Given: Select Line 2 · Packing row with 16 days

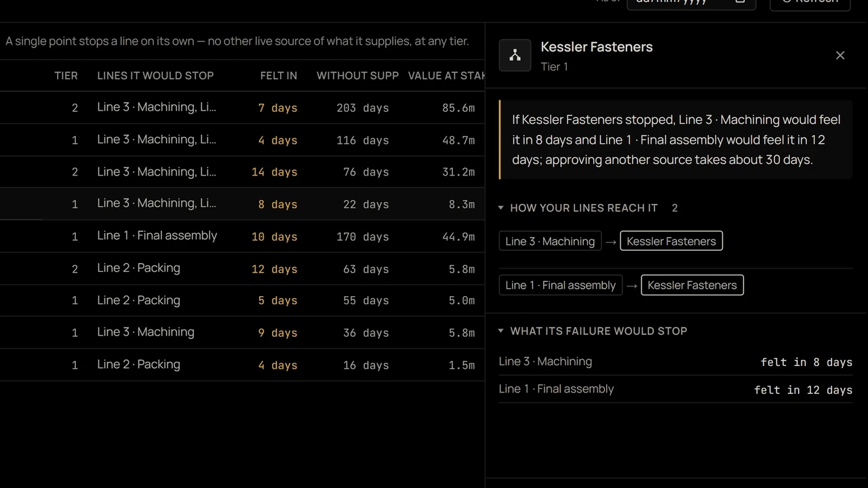Looking at the screenshot, I should (242, 365).
